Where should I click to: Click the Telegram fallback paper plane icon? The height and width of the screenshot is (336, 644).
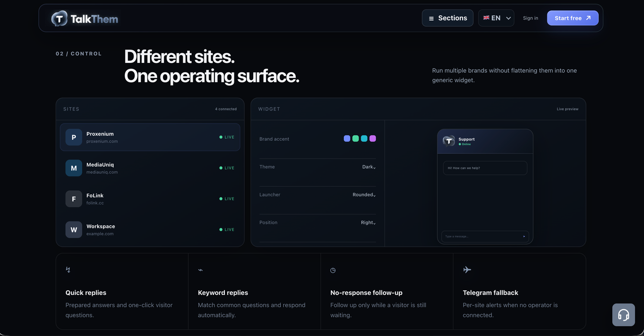tap(467, 270)
